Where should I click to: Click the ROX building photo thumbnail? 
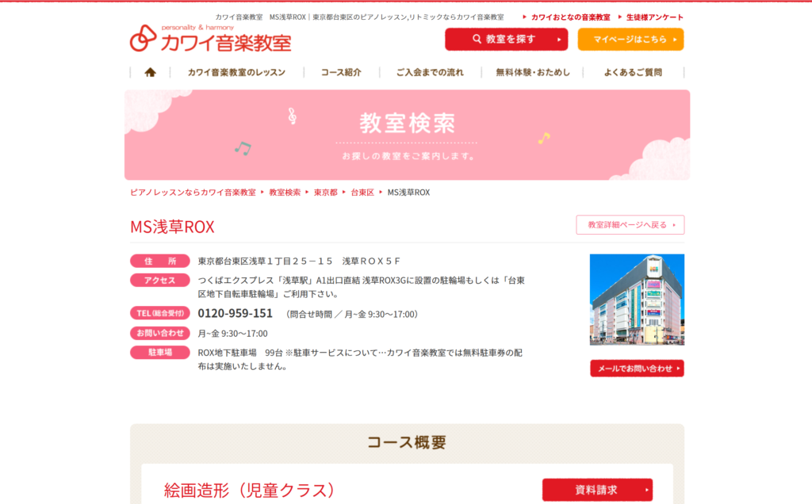[637, 300]
